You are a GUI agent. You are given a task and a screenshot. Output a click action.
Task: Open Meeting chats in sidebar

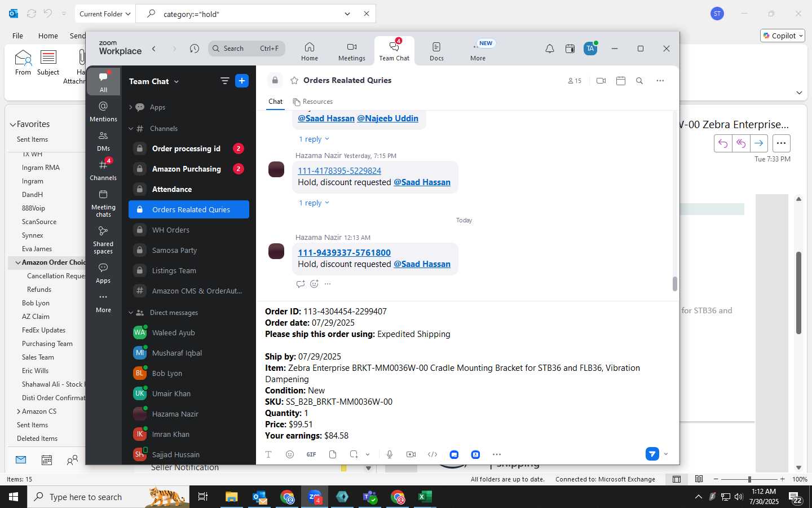103,203
